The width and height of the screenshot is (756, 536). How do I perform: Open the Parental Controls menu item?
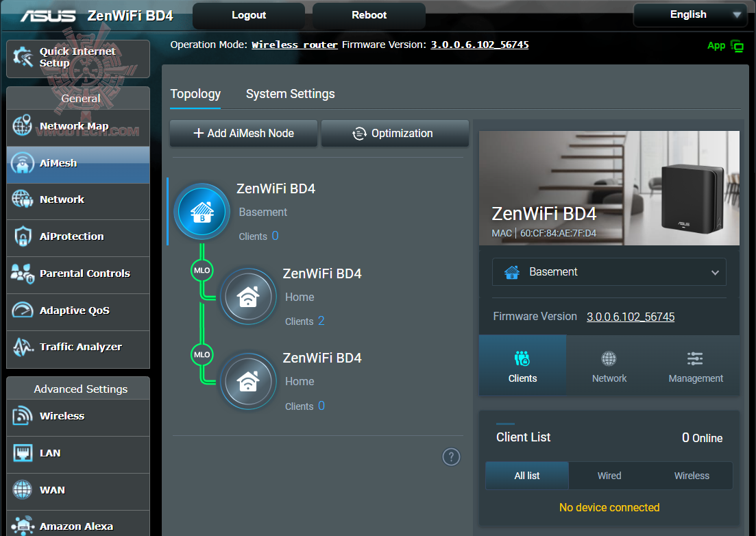[78, 276]
